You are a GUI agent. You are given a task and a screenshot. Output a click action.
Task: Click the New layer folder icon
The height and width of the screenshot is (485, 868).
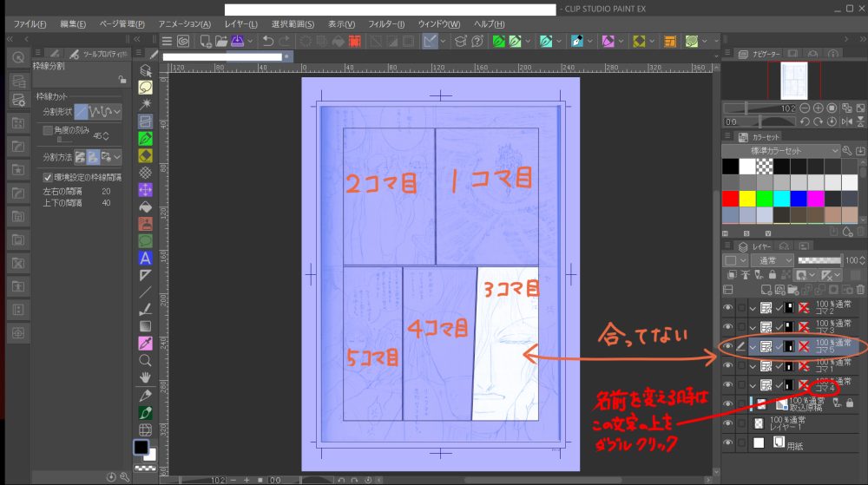[792, 289]
